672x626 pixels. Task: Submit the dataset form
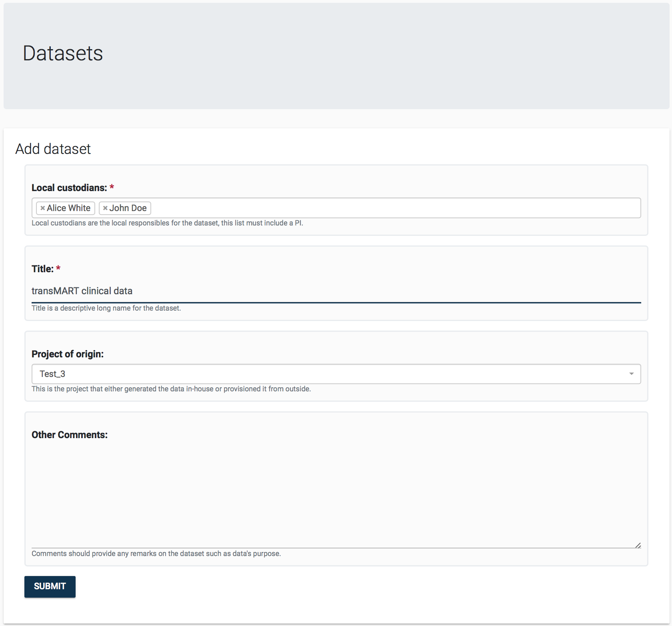[x=50, y=586]
